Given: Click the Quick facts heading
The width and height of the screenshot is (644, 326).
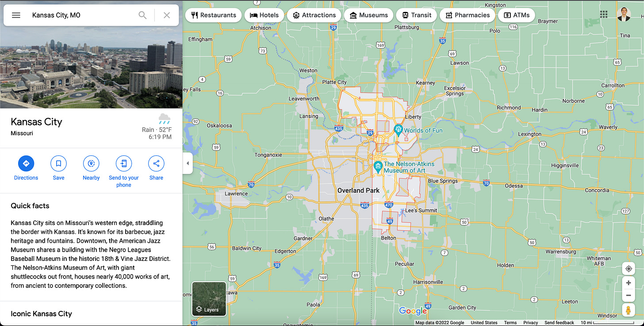Looking at the screenshot, I should coord(30,206).
